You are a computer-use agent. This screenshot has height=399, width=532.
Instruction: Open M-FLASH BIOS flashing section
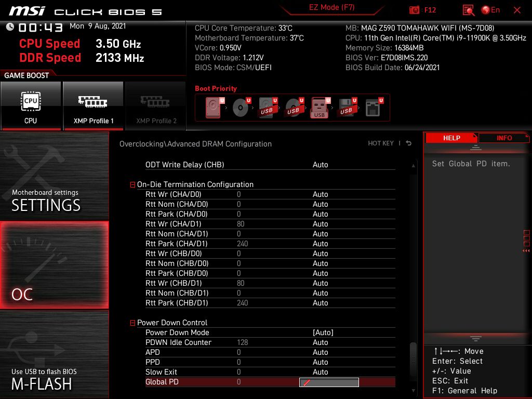[x=54, y=355]
